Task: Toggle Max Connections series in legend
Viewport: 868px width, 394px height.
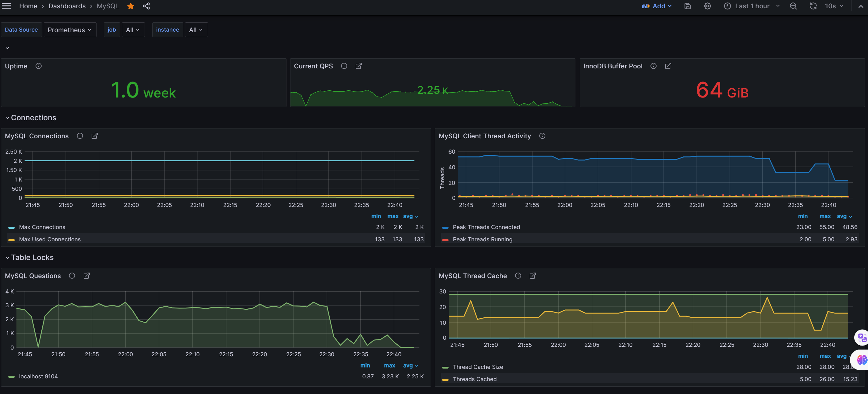Action: pyautogui.click(x=42, y=227)
